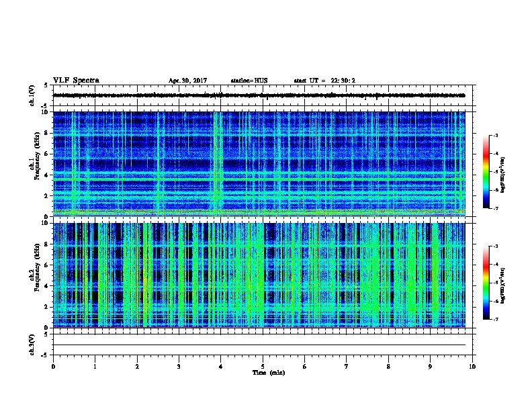Screen dimensions: 532x411
Task: Click the ch.1 voltage waveform trace
Action: point(259,95)
